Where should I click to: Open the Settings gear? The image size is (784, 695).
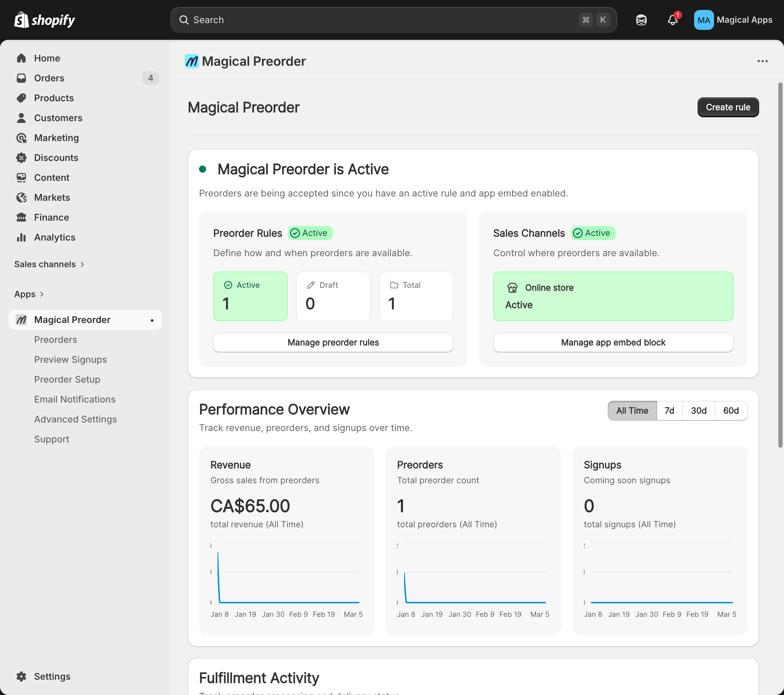pyautogui.click(x=21, y=676)
